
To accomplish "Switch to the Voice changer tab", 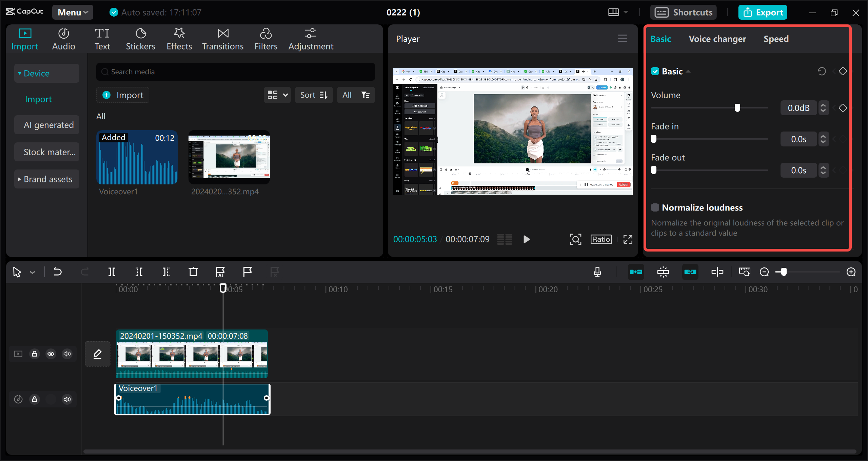I will [717, 38].
